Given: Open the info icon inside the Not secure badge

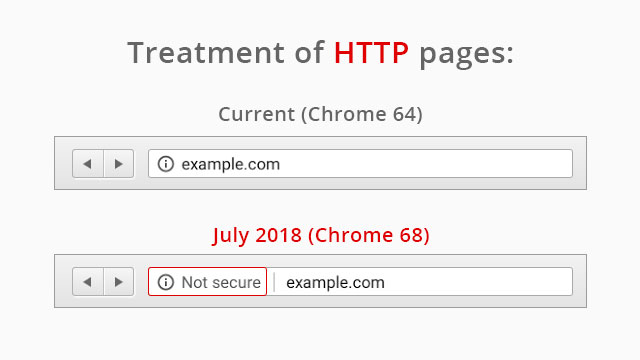Looking at the screenshot, I should click(166, 282).
